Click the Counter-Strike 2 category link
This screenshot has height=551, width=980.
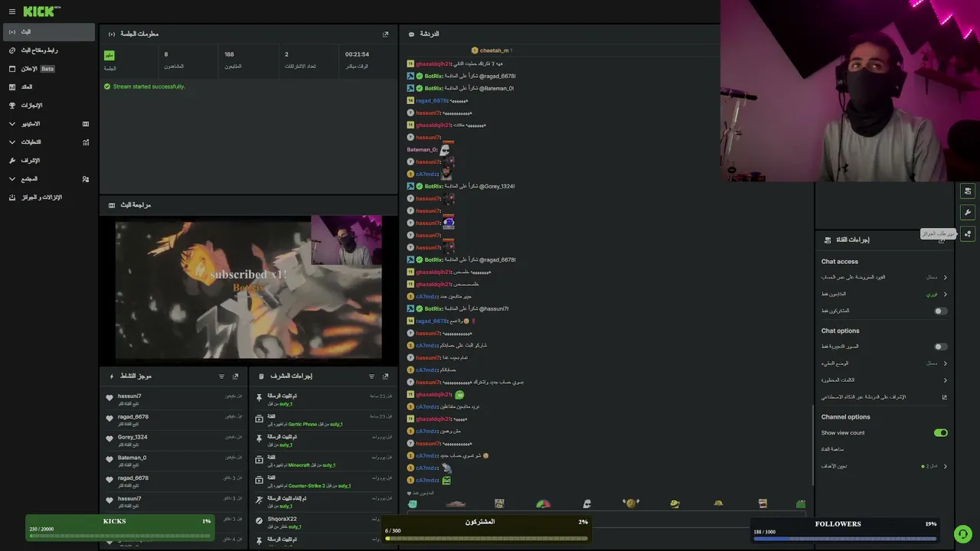click(x=306, y=486)
